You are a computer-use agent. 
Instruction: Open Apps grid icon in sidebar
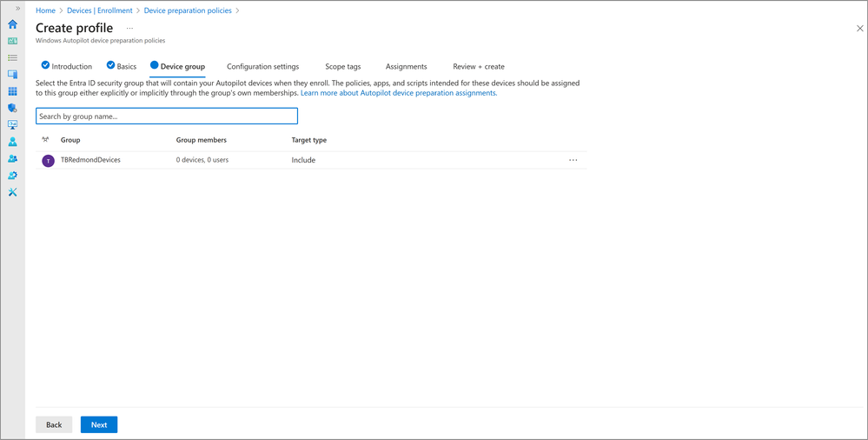coord(13,91)
